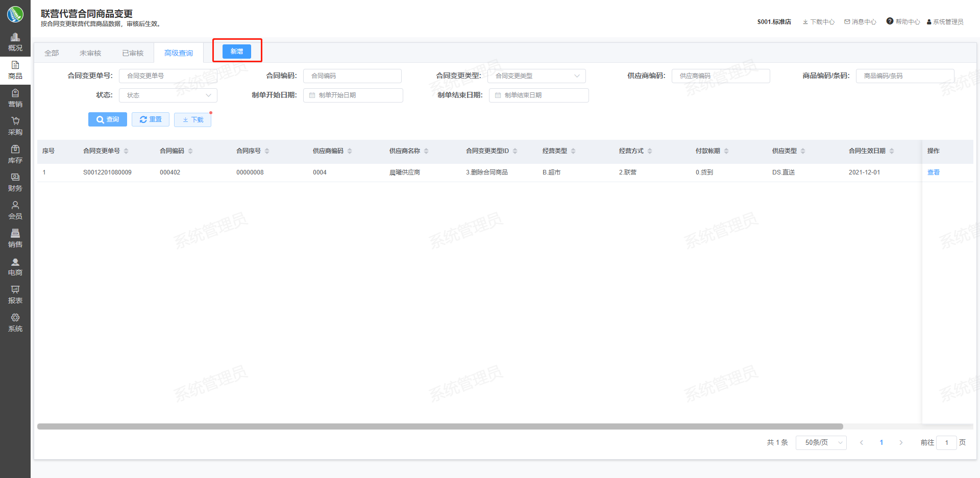980x478 pixels.
Task: Sort by 合同变更类型ID column arrows
Action: tap(515, 151)
